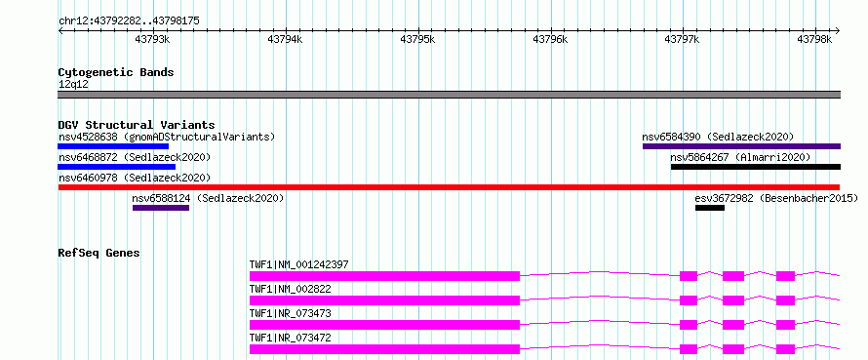868x360 pixels.
Task: Open variant label nsv6588124 (Sedlazeck2020)
Action: tap(208, 198)
